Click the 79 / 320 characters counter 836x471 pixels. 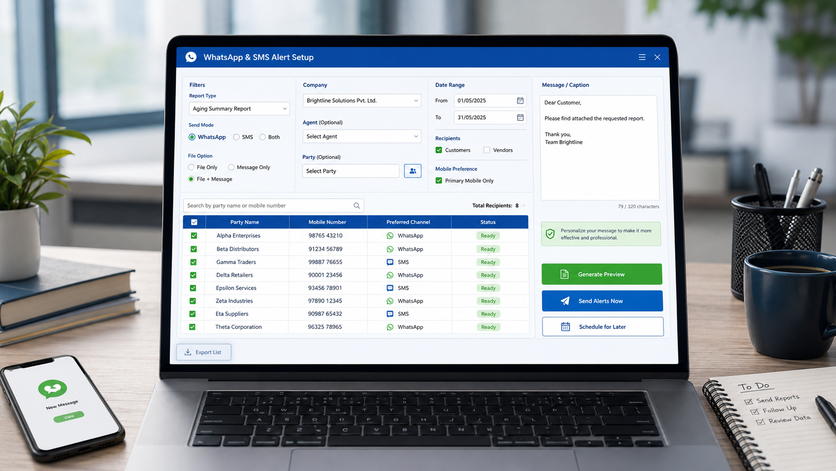point(639,206)
